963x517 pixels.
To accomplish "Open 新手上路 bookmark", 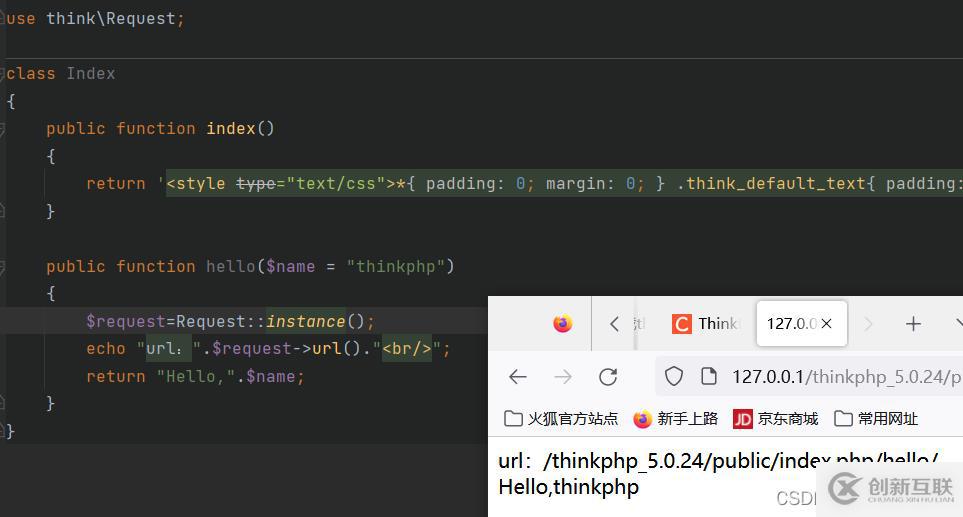I will pos(675,419).
